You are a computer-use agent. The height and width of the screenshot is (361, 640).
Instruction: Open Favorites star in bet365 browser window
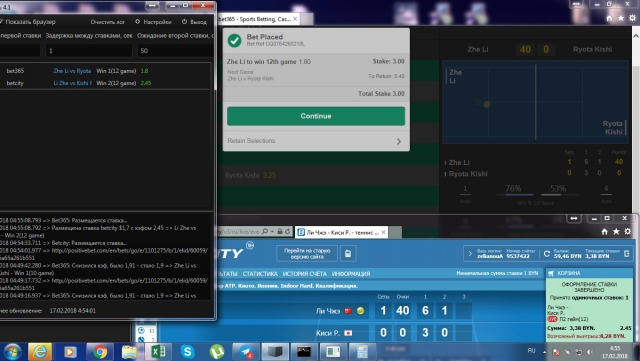point(621,18)
